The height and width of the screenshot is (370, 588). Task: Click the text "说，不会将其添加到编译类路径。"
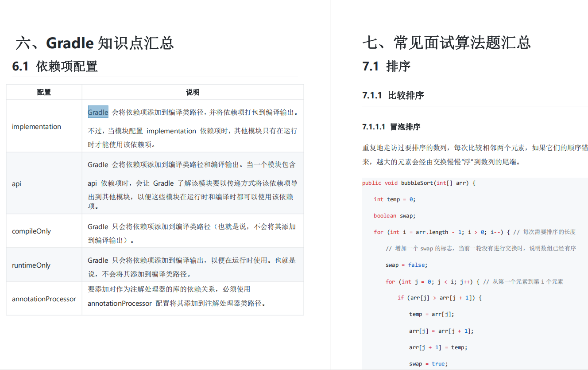139,274
